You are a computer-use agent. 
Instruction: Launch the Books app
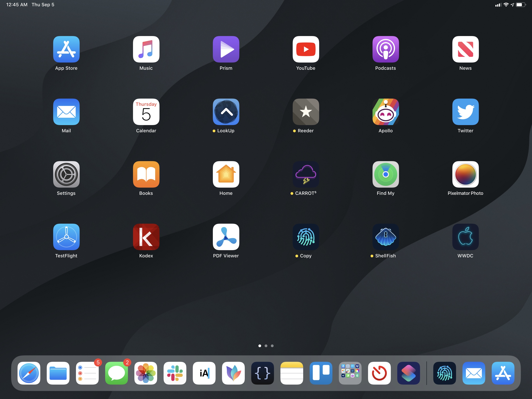point(146,175)
